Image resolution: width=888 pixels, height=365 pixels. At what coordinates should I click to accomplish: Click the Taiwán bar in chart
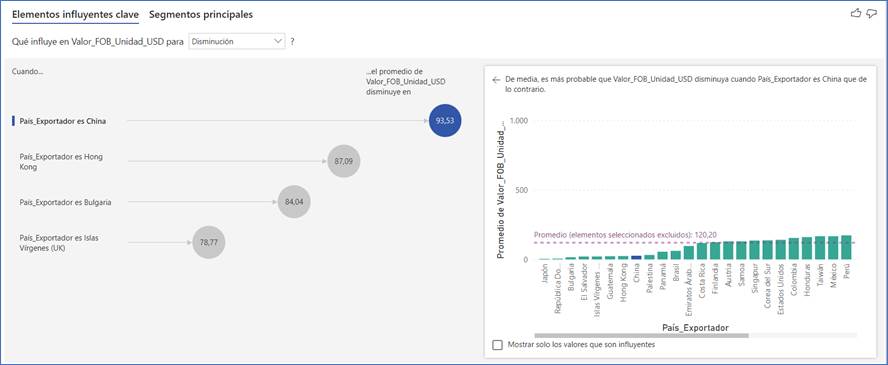(x=820, y=248)
